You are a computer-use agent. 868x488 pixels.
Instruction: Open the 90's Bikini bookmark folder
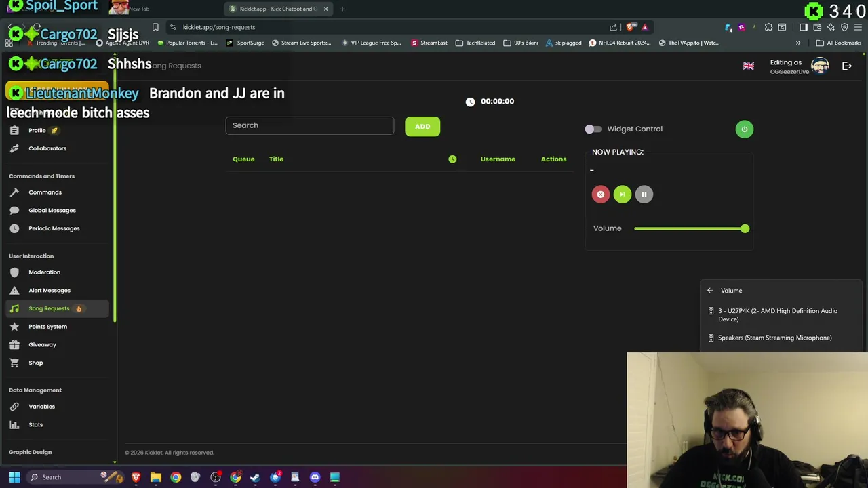pyautogui.click(x=521, y=43)
